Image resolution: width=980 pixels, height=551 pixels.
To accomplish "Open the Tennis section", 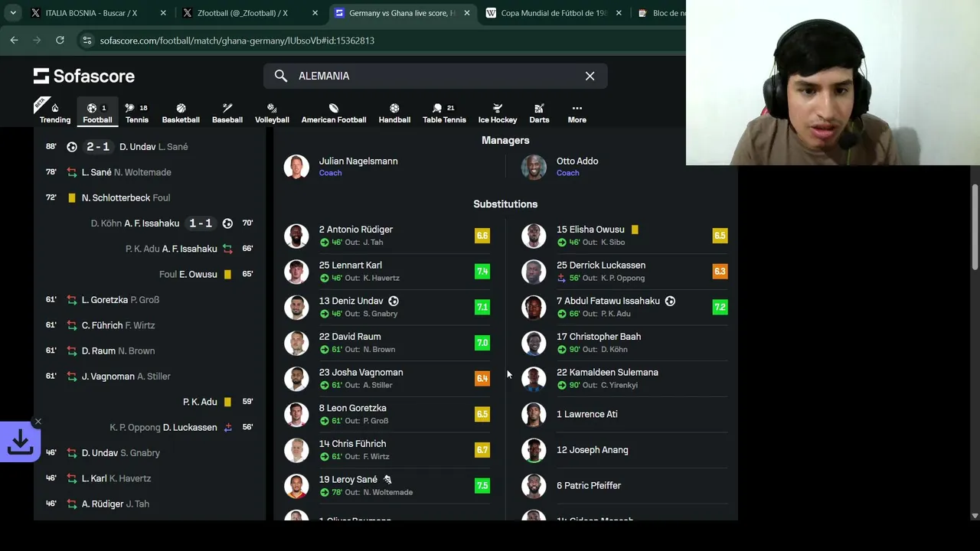I will point(137,112).
